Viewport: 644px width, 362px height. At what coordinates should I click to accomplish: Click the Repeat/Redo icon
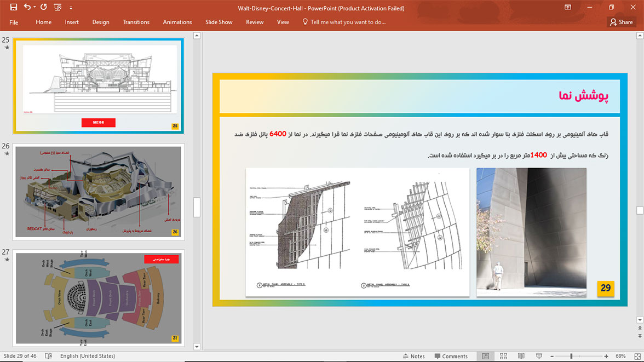[44, 7]
